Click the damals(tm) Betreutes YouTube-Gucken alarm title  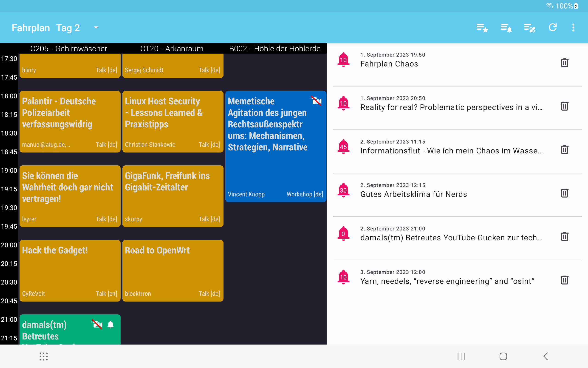click(451, 238)
